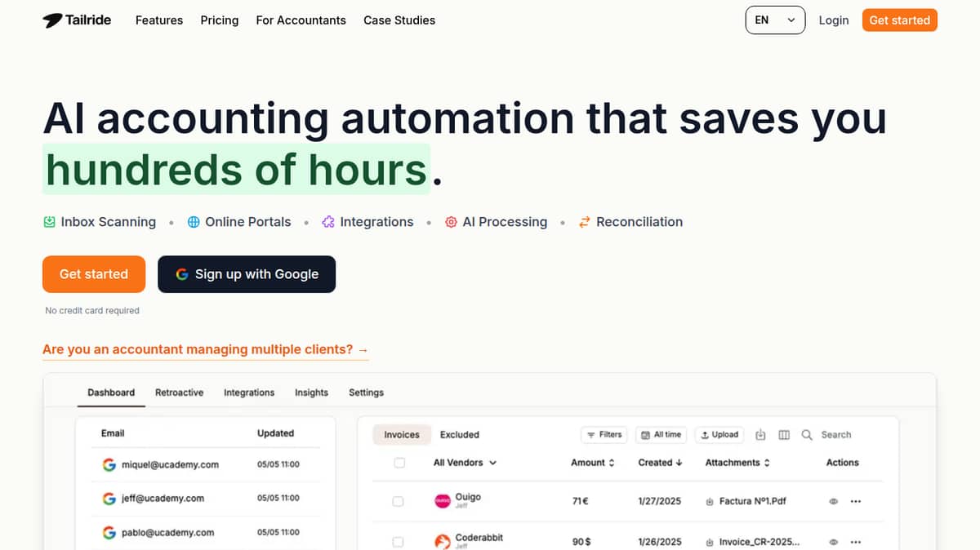Click the hero Get started button
Viewport: 980px width, 550px height.
coord(94,274)
